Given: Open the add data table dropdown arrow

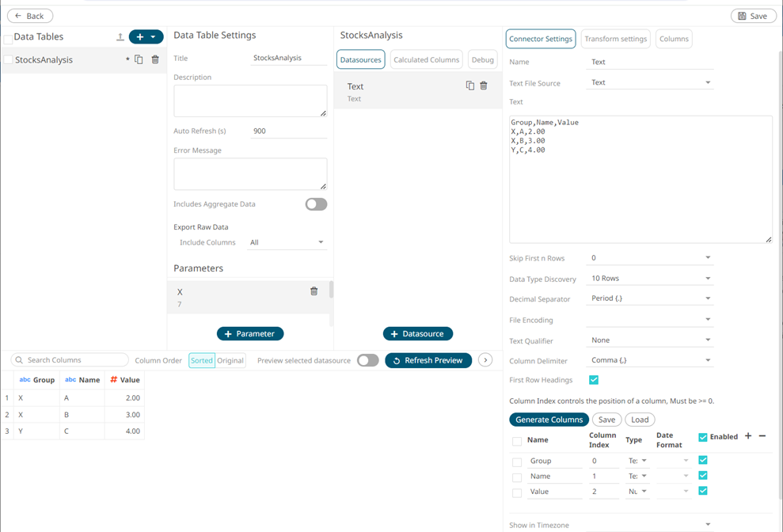Looking at the screenshot, I should tap(154, 36).
